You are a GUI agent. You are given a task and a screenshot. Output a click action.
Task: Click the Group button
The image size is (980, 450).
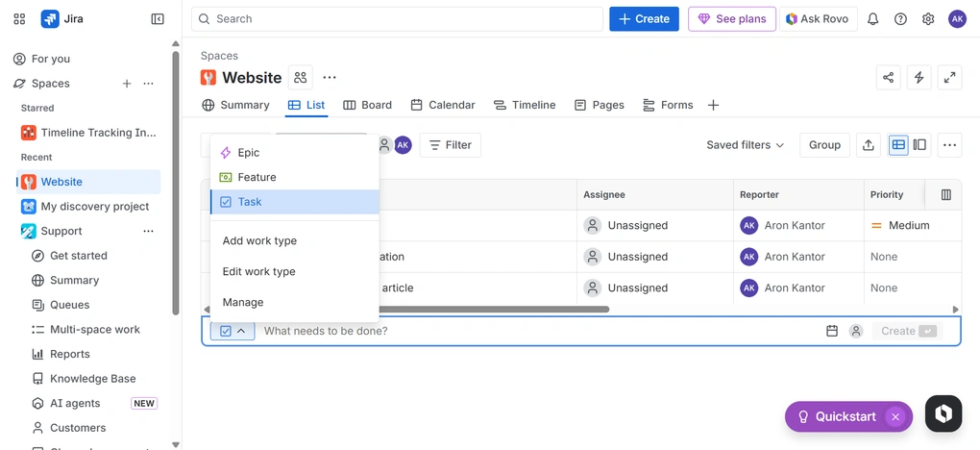pos(824,144)
